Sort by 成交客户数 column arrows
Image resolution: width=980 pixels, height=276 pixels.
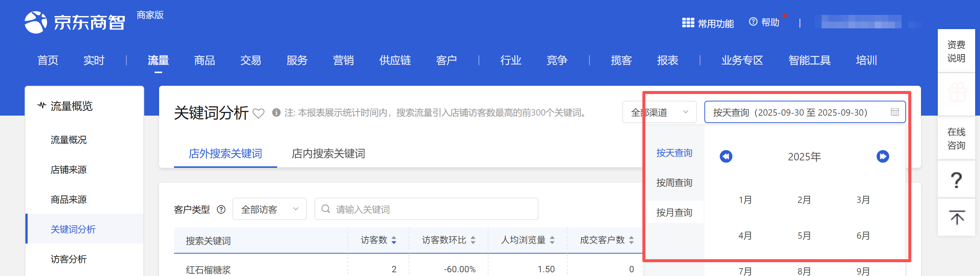click(631, 240)
